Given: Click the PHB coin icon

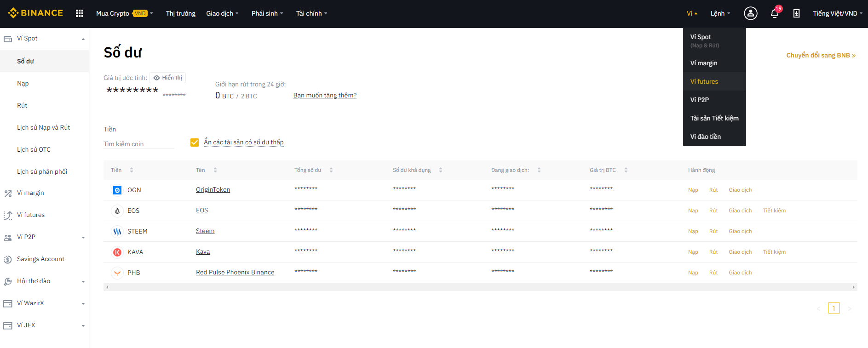Looking at the screenshot, I should pyautogui.click(x=117, y=273).
